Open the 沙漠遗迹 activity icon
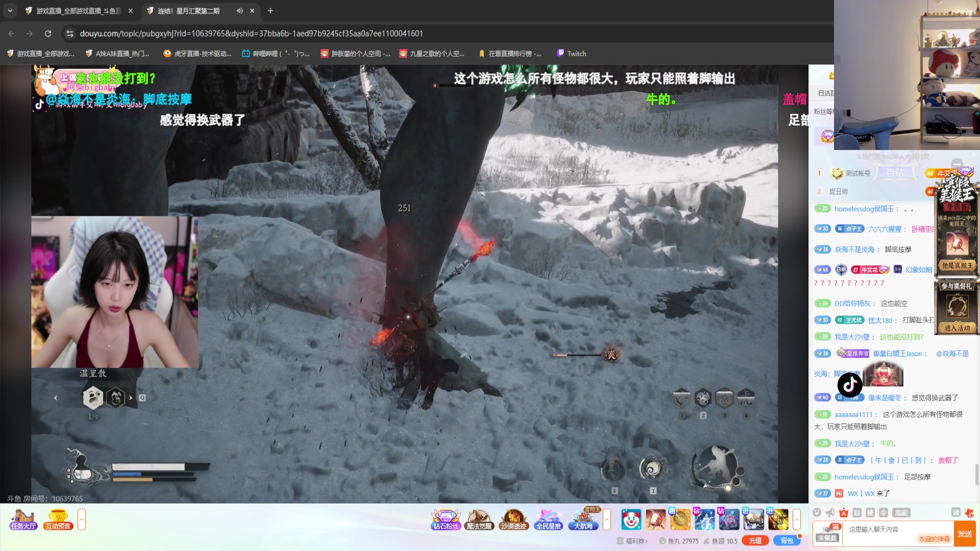This screenshot has width=980, height=551. click(x=513, y=520)
